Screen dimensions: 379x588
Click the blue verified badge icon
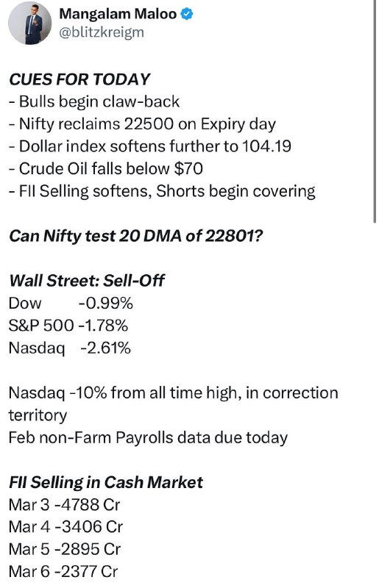[187, 14]
